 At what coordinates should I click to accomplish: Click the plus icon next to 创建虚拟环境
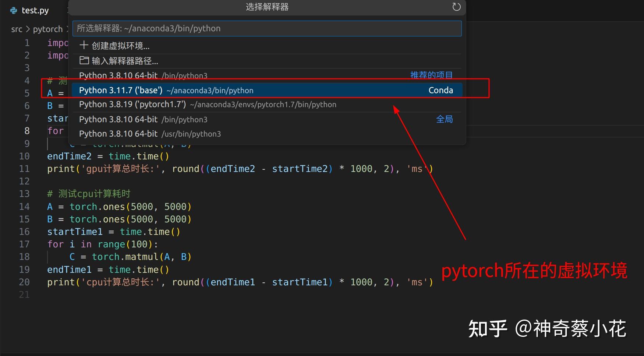(84, 45)
